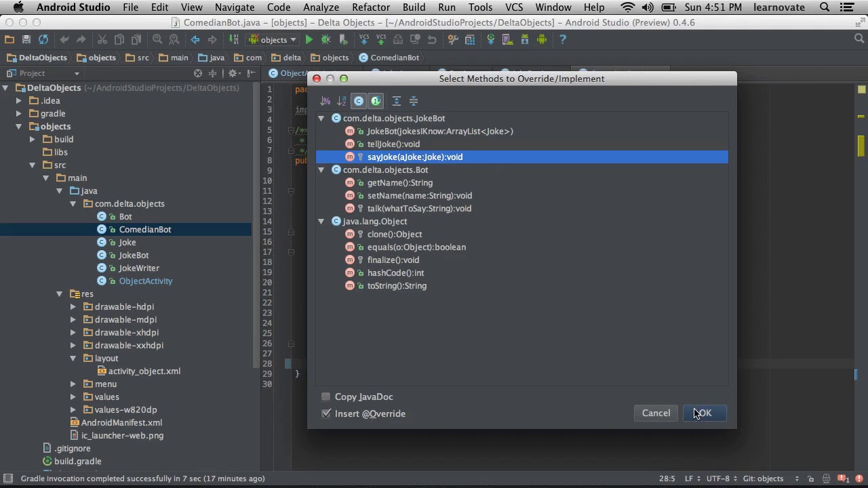Screen dimensions: 868x488
Task: Save all files using the floppy icon
Action: coord(26,39)
